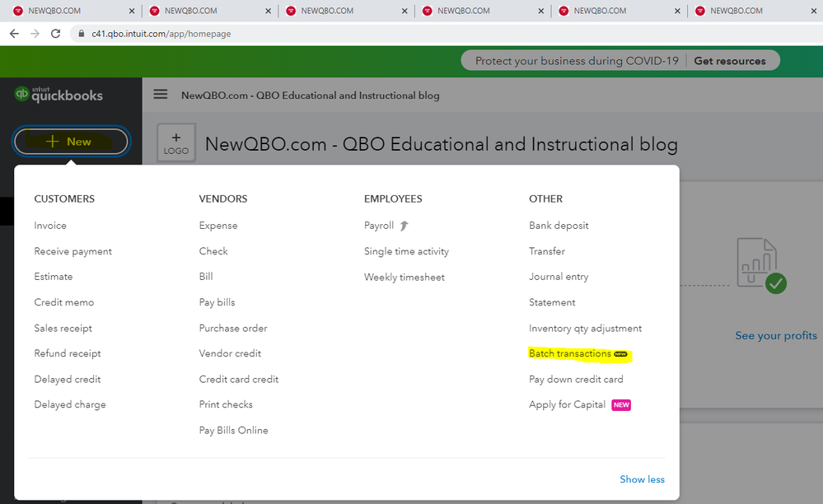Image resolution: width=823 pixels, height=504 pixels.
Task: Click the VENDORS column heading
Action: [223, 198]
